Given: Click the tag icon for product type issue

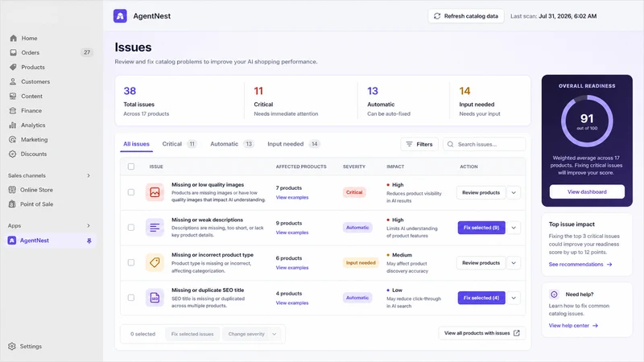Looking at the screenshot, I should [155, 262].
